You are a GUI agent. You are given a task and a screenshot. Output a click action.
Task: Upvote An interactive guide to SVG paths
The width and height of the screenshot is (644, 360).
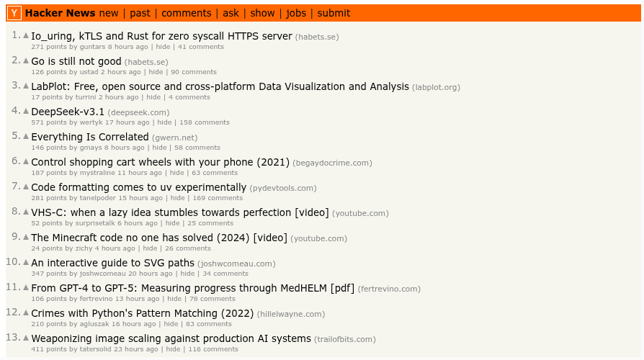coord(26,262)
